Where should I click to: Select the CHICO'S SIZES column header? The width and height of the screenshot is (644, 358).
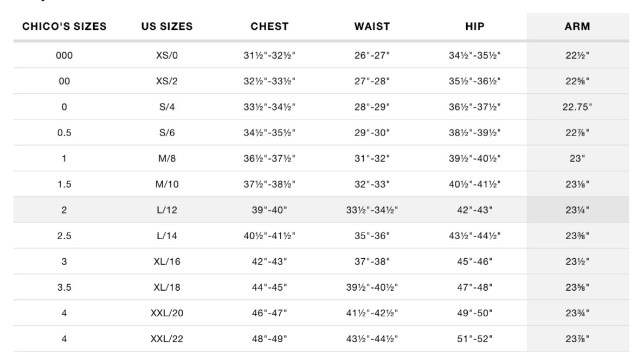click(x=65, y=26)
